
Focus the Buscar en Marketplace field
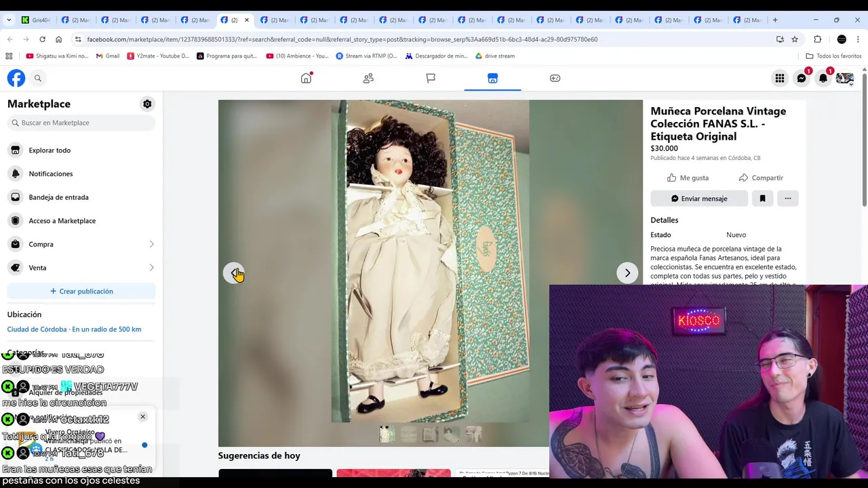[81, 123]
